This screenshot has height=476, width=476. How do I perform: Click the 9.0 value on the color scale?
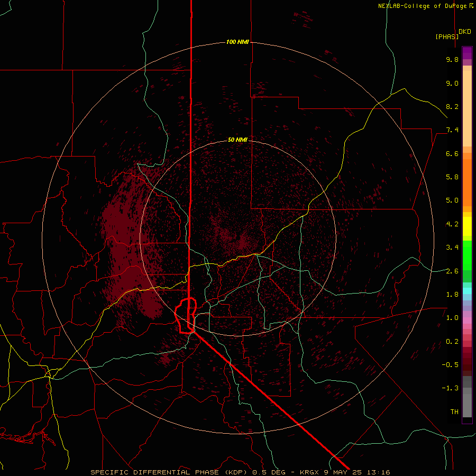point(452,83)
